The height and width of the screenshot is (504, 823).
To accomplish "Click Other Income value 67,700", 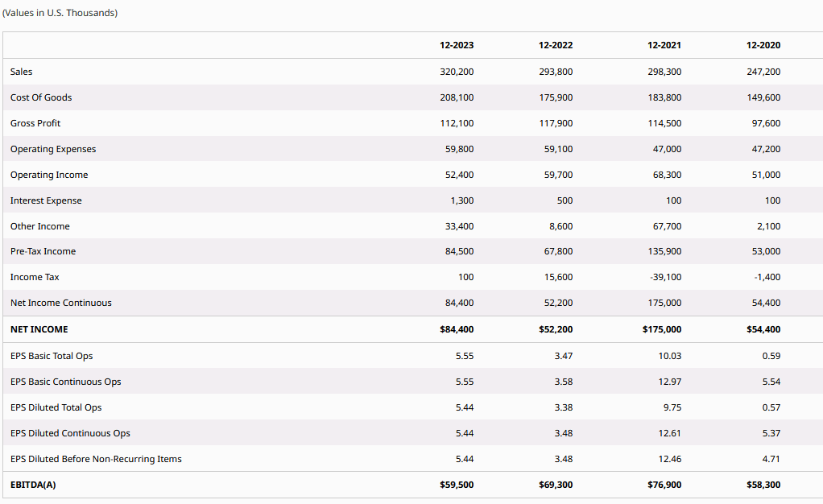I will tap(667, 225).
